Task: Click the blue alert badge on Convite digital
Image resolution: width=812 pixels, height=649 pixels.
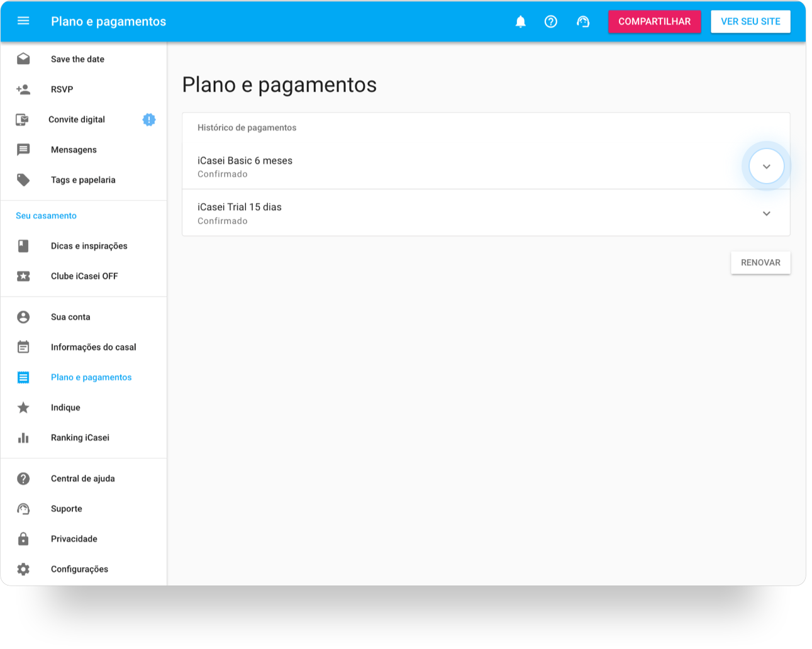Action: pyautogui.click(x=148, y=119)
